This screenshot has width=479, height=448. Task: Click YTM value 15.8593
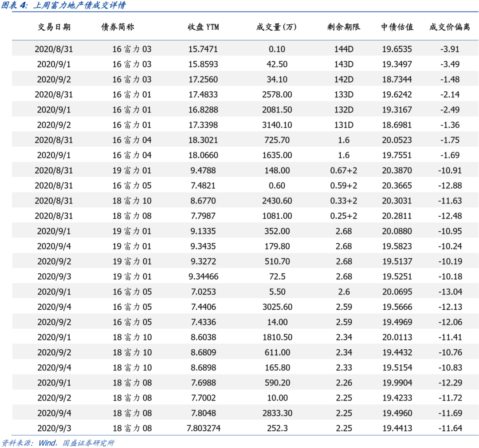pyautogui.click(x=203, y=64)
